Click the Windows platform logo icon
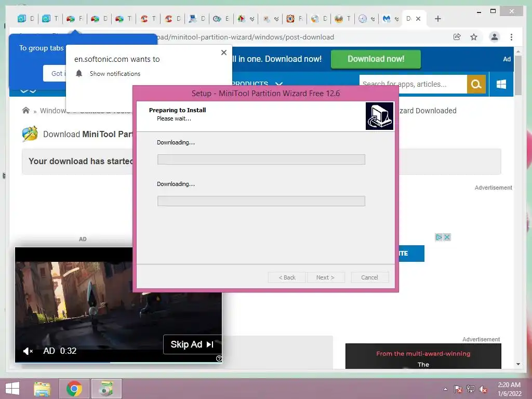Image resolution: width=532 pixels, height=399 pixels. [501, 84]
